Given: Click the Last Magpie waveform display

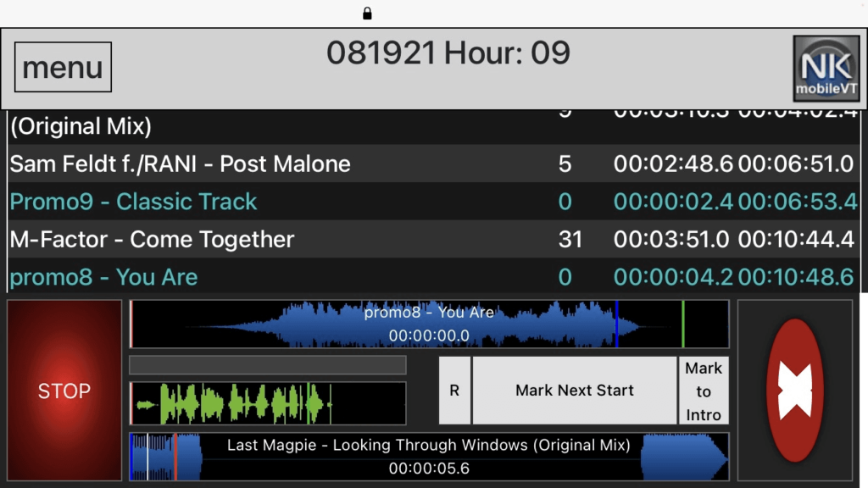Looking at the screenshot, I should point(428,457).
